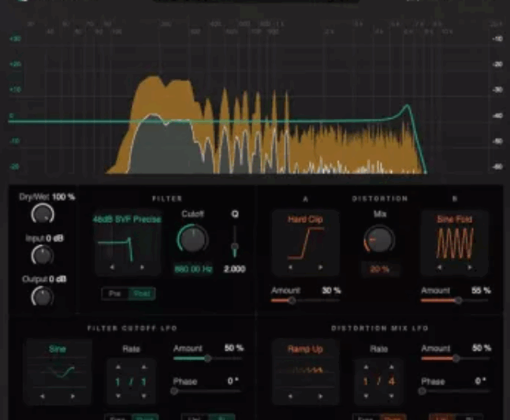This screenshot has width=510, height=420.
Task: Click the filter curve resonance peak in spectrum
Action: [x=408, y=106]
